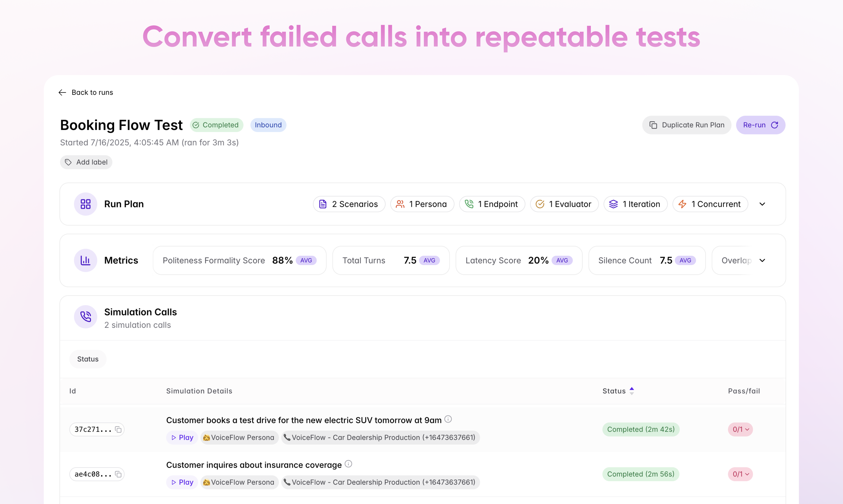Copy the ae4c08 simulation ID
The width and height of the screenshot is (843, 504).
pyautogui.click(x=118, y=474)
